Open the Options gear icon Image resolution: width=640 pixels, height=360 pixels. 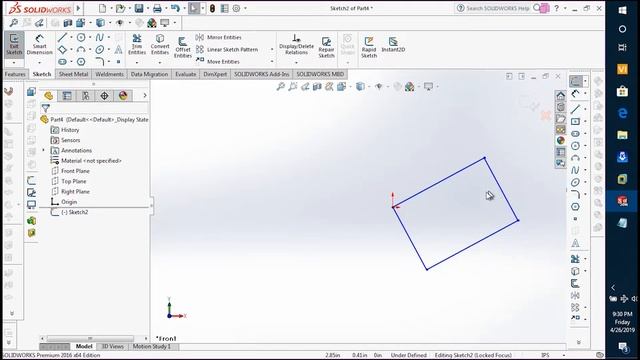coord(236,8)
